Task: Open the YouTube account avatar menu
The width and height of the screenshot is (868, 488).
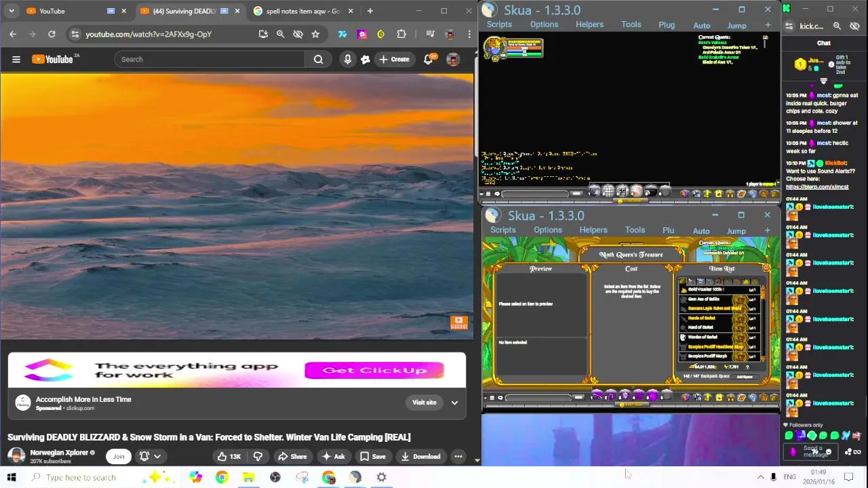Action: 453,60
